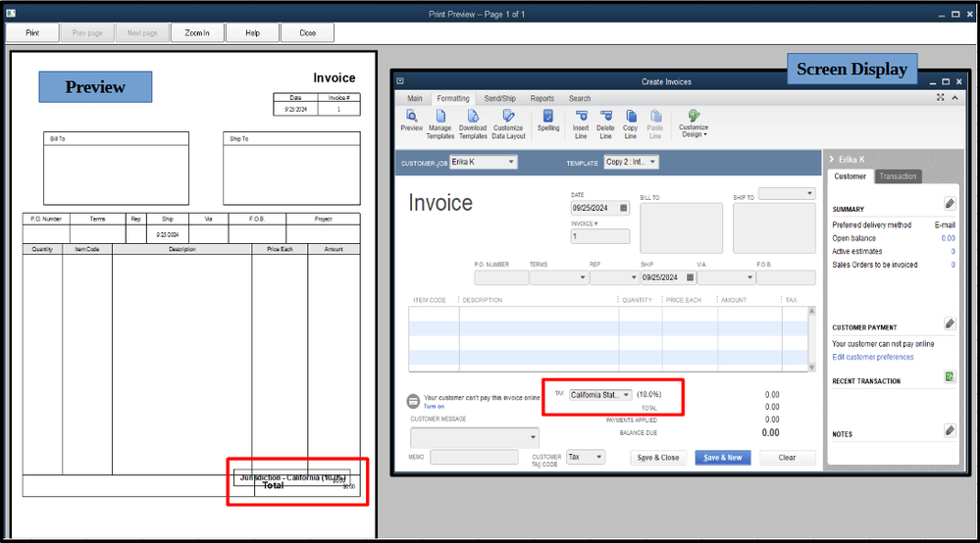The image size is (980, 543).
Task: Switch to the Main tab
Action: [x=415, y=99]
